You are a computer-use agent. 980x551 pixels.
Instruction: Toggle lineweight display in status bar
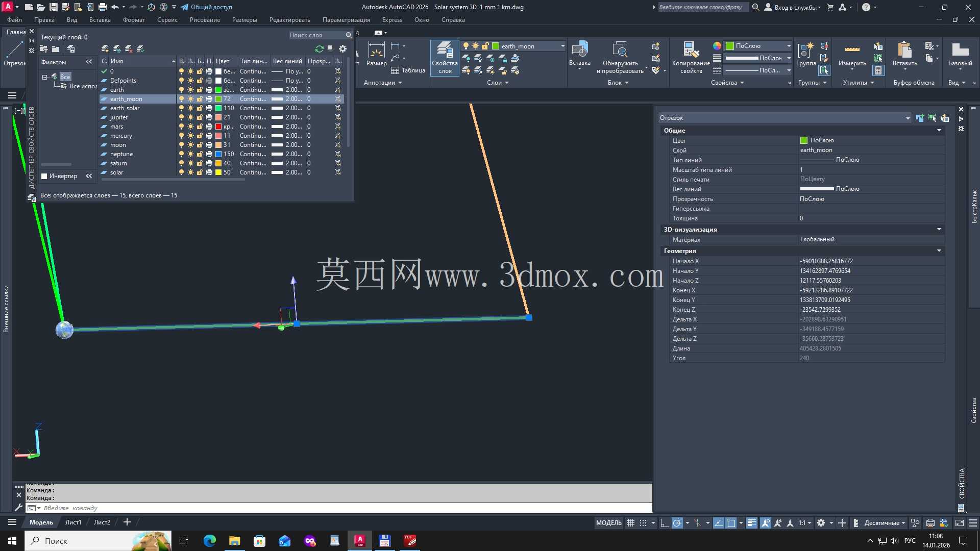pyautogui.click(x=751, y=523)
